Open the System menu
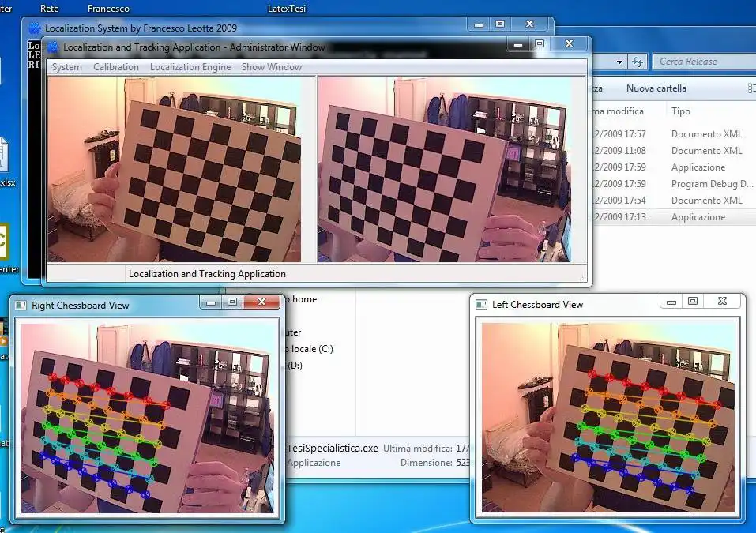The height and width of the screenshot is (533, 756). point(66,67)
